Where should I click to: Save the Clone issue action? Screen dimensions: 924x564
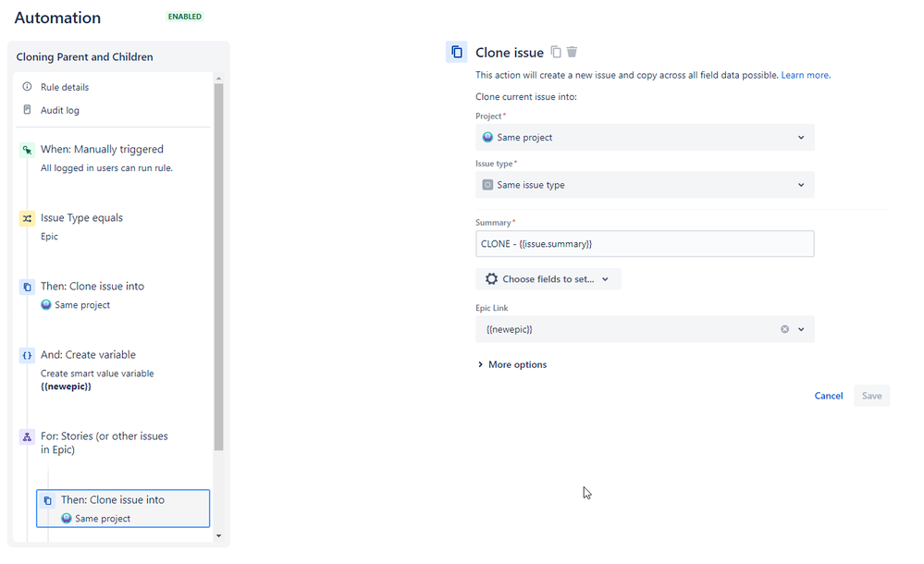pyautogui.click(x=870, y=395)
